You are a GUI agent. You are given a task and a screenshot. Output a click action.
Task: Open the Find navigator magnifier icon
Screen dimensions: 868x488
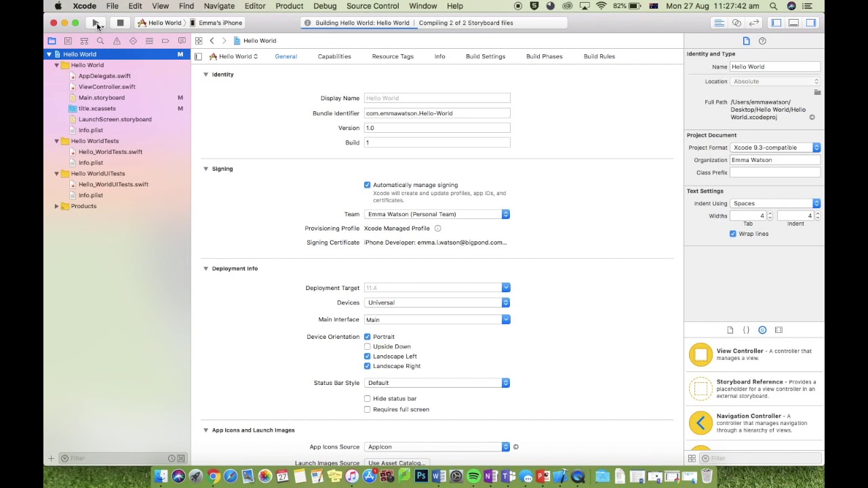point(100,41)
